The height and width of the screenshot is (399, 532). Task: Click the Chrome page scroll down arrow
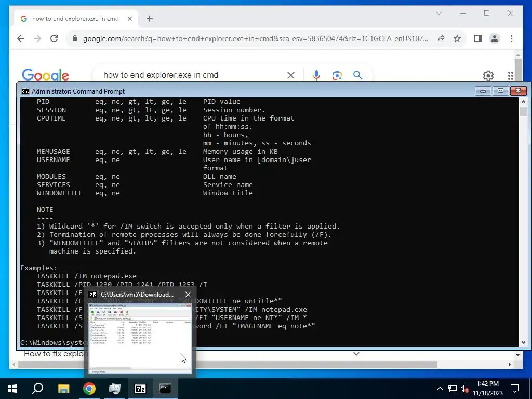coord(518,355)
